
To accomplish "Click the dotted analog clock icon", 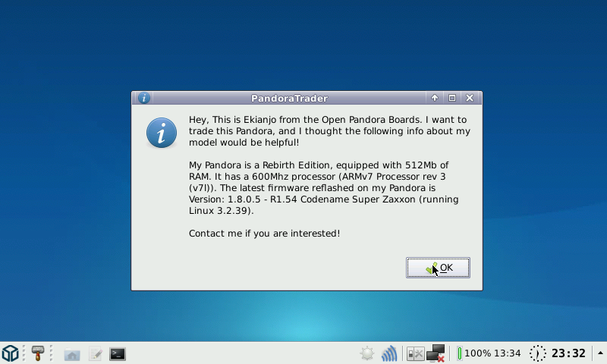I will pyautogui.click(x=537, y=353).
